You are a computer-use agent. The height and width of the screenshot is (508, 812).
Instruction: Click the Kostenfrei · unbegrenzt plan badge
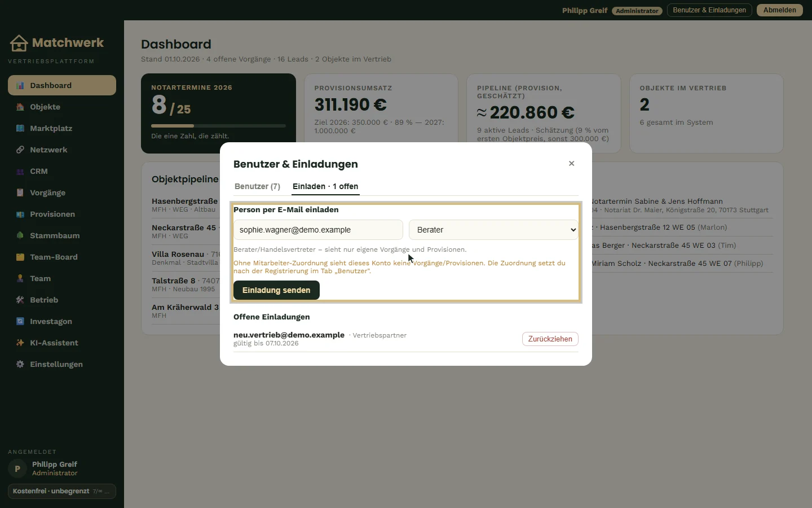point(62,491)
